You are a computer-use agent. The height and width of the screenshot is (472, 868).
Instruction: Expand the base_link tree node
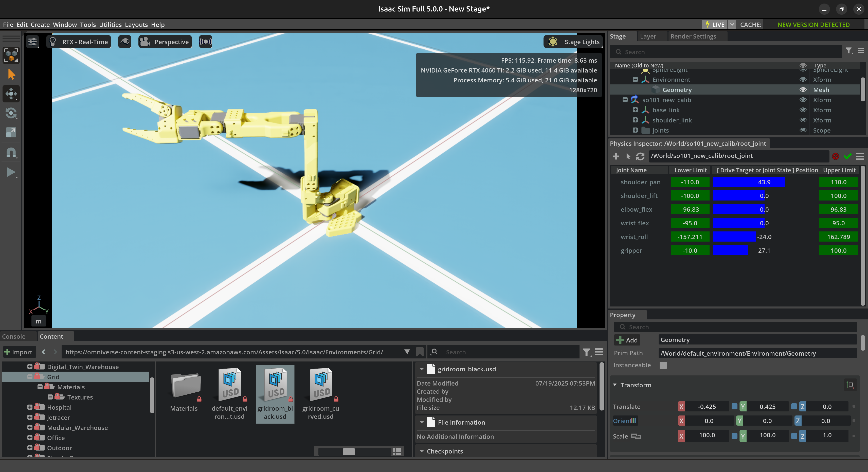(635, 110)
